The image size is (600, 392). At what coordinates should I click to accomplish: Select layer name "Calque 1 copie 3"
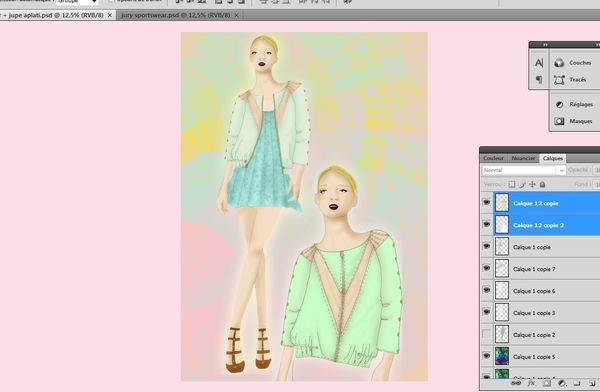click(x=534, y=313)
